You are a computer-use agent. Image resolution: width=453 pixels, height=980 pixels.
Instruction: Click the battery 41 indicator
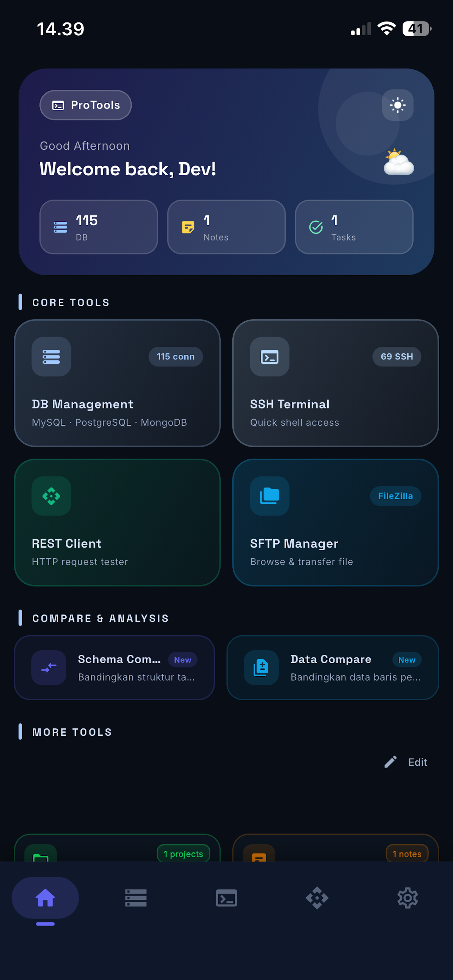pos(417,29)
